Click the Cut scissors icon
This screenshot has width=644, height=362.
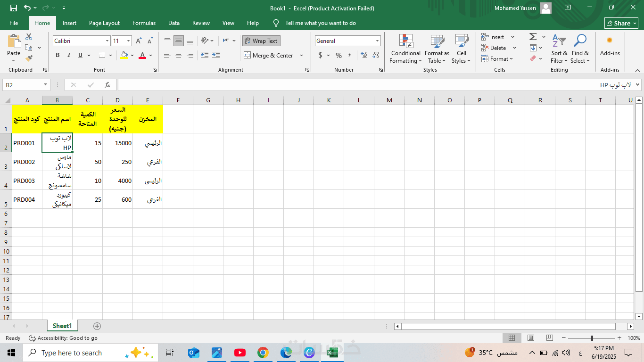tap(29, 37)
